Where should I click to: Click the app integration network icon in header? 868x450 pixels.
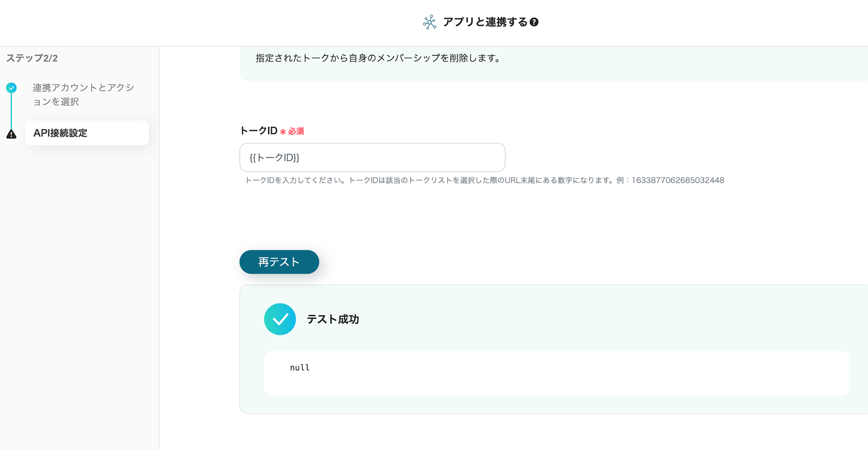click(429, 22)
